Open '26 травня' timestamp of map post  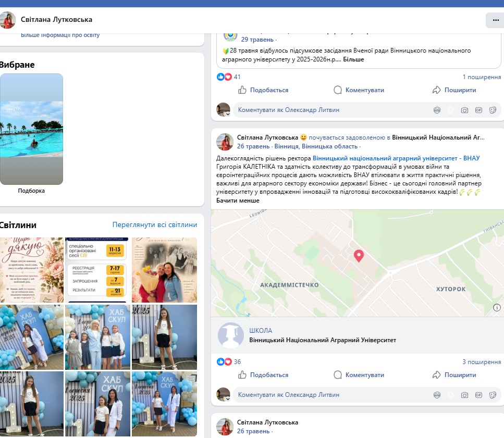point(253,146)
